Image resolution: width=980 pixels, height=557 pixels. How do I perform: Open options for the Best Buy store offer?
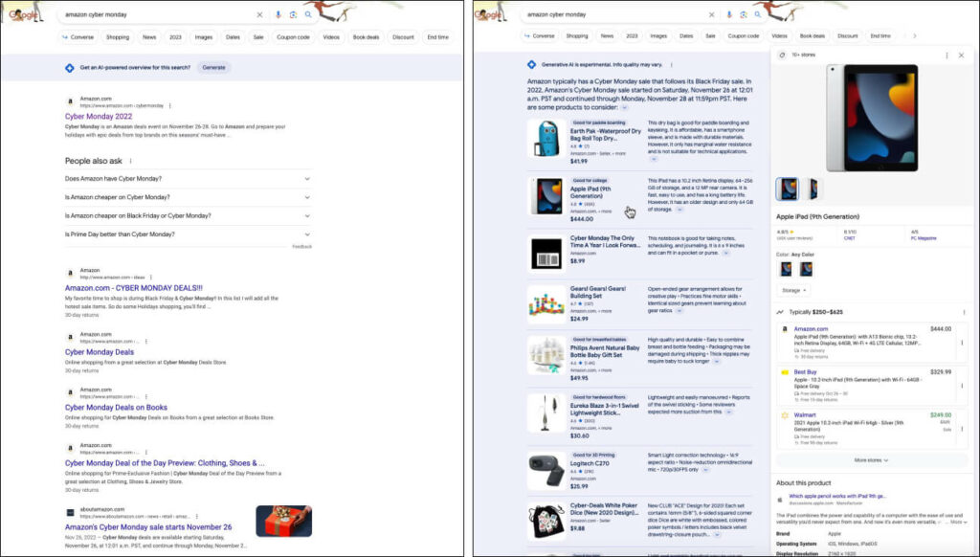point(962,386)
